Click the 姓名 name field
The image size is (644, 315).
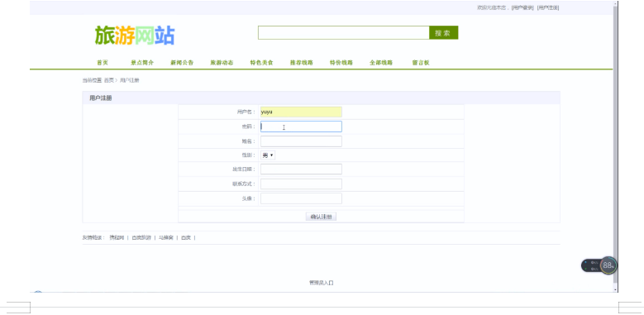coord(301,141)
